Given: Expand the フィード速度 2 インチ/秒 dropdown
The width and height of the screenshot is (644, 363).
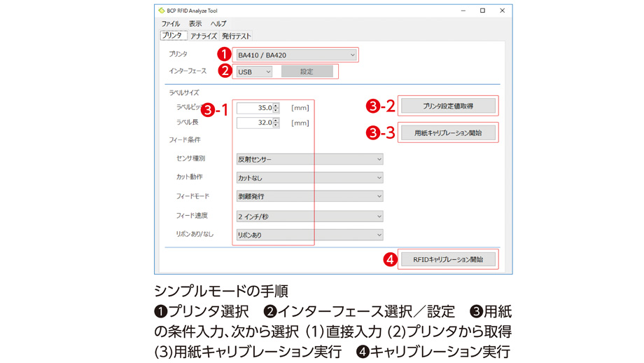Looking at the screenshot, I should pos(309,216).
